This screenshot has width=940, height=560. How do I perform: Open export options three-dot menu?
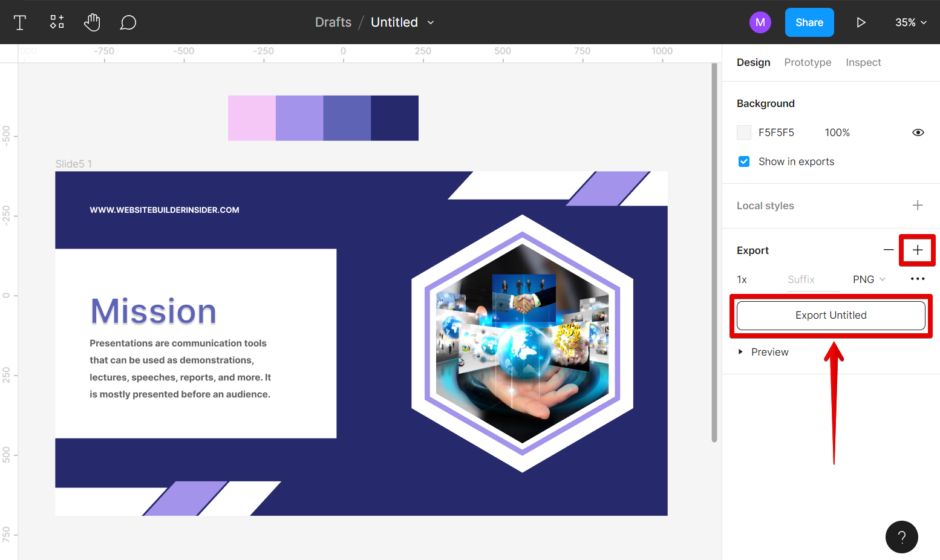tap(917, 279)
